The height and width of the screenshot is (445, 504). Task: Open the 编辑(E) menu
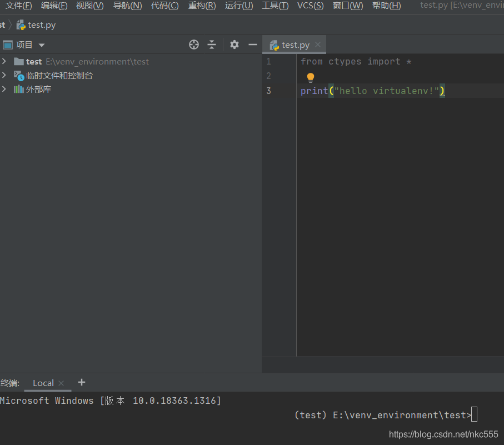[x=54, y=6]
